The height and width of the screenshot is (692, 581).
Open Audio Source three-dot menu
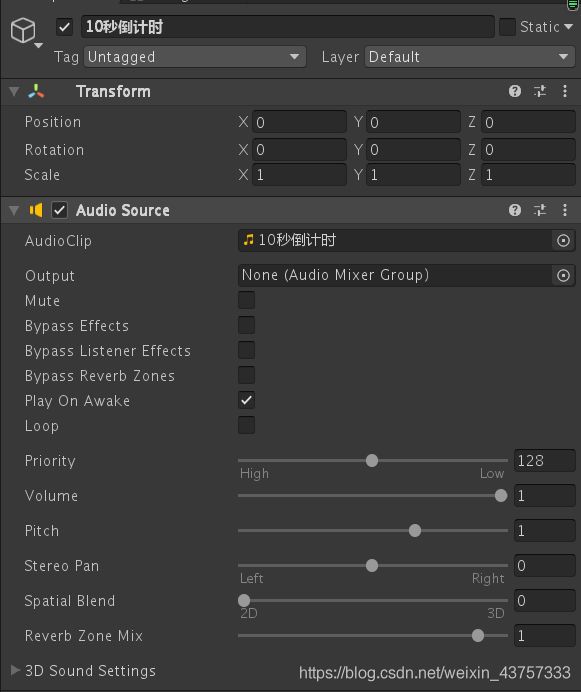coord(565,210)
